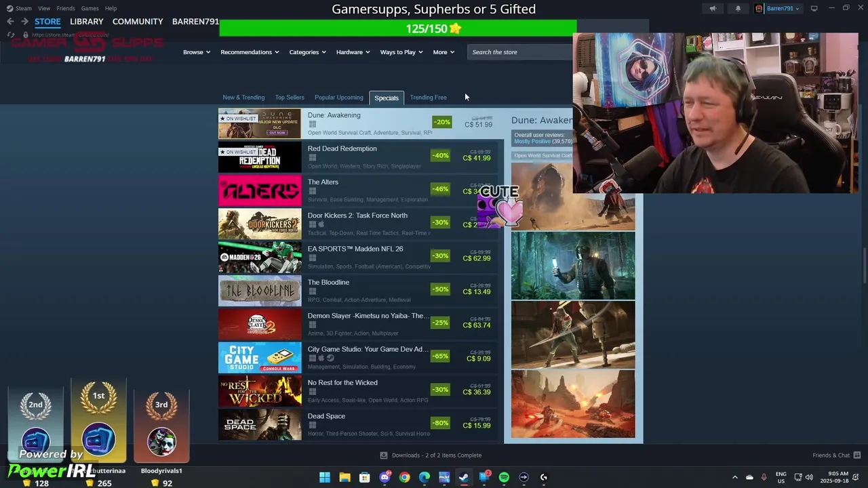Screen dimensions: 868x488
Task: Click the Demon Slayer capsule thumbnail
Action: 260,324
